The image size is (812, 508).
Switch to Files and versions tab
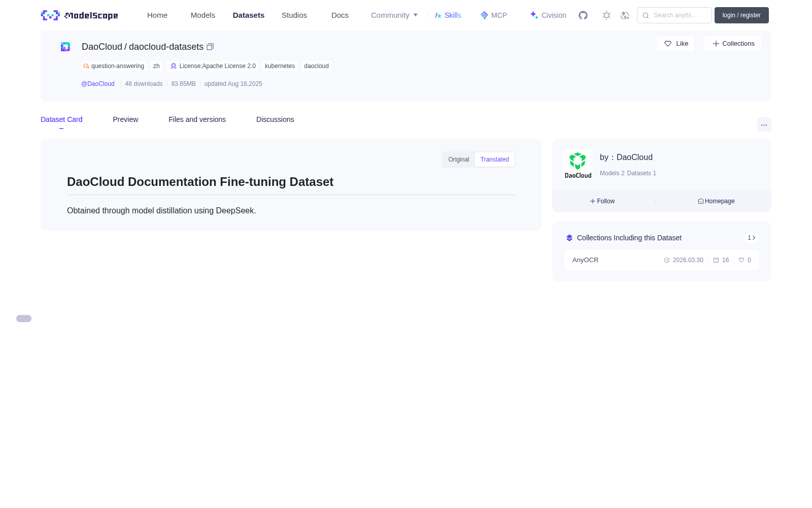(x=197, y=119)
